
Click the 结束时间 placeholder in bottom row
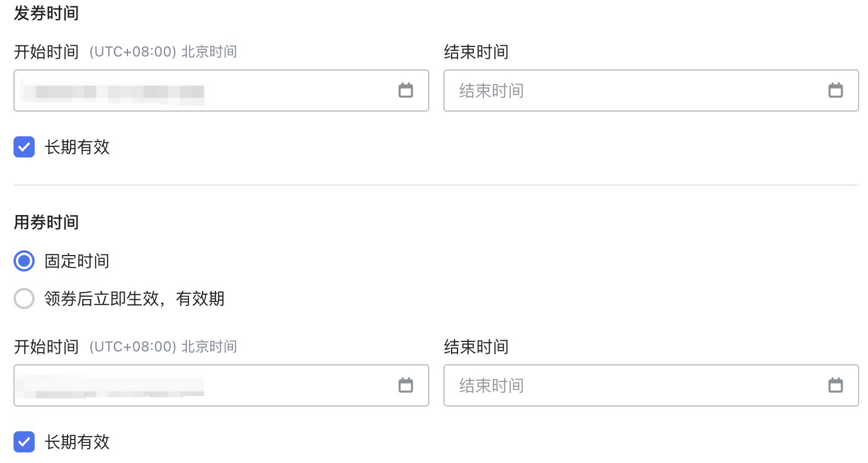[491, 385]
